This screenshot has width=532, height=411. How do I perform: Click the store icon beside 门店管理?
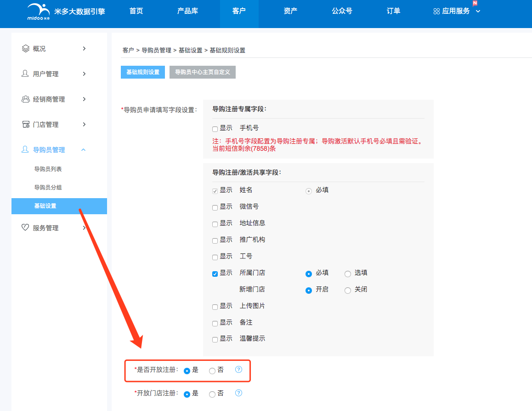[25, 124]
